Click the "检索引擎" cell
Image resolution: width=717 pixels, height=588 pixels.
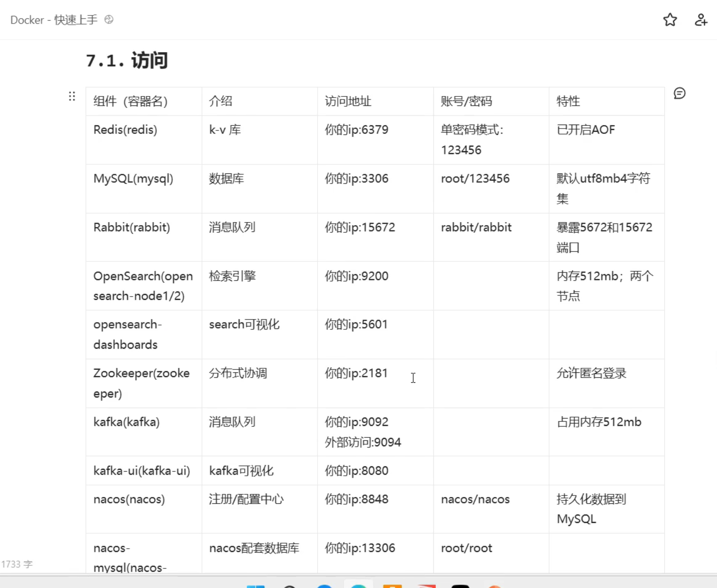point(260,286)
